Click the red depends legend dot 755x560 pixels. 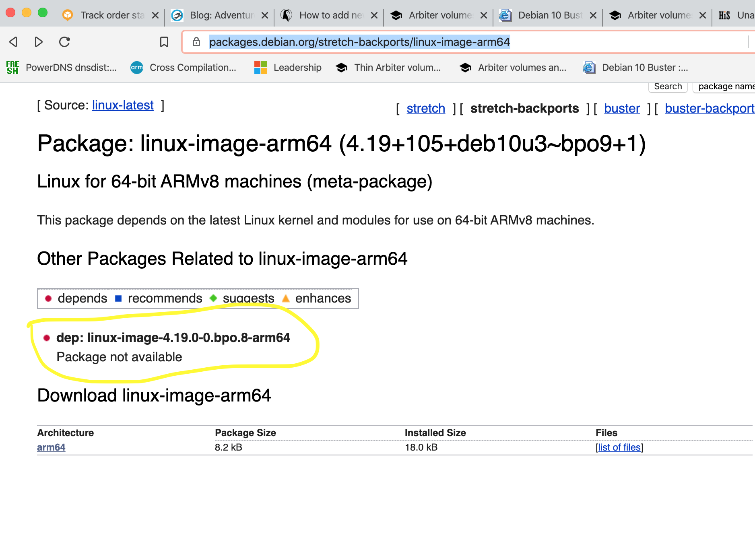pos(48,299)
